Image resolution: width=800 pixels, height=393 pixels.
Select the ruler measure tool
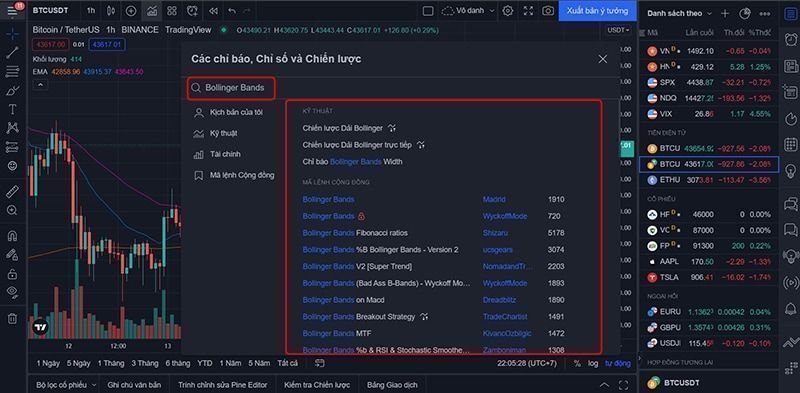12,191
